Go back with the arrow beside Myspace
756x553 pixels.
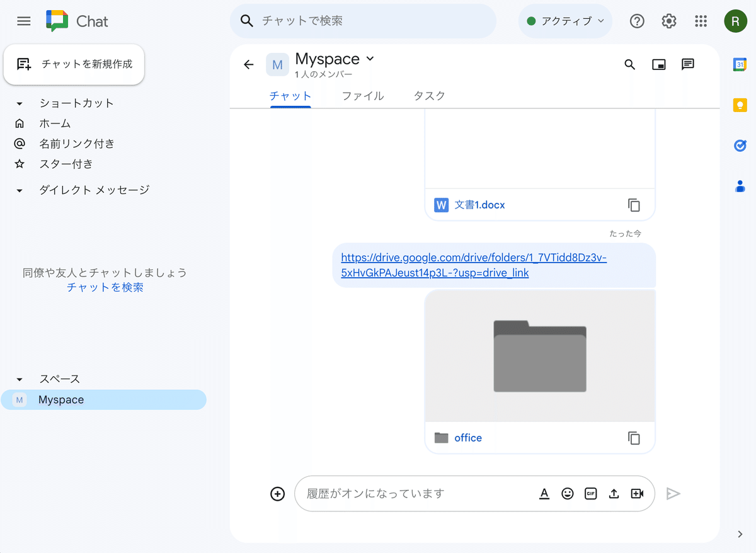coord(248,64)
